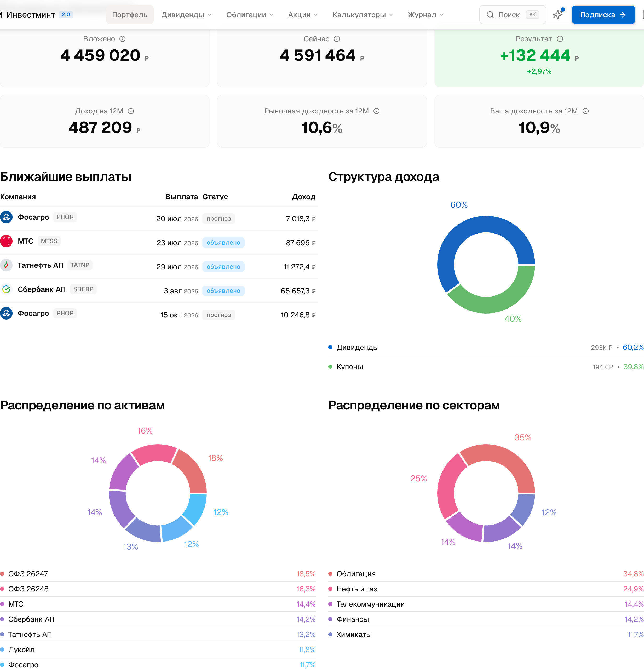Click Телекоммуникации sector row
This screenshot has height=672, width=644.
486,604
